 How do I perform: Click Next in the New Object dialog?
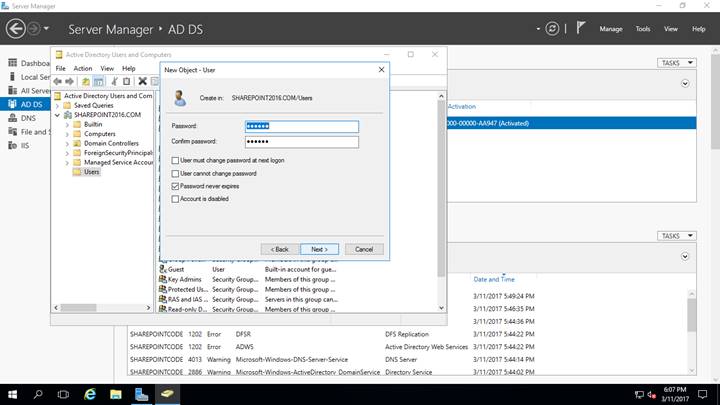point(319,249)
